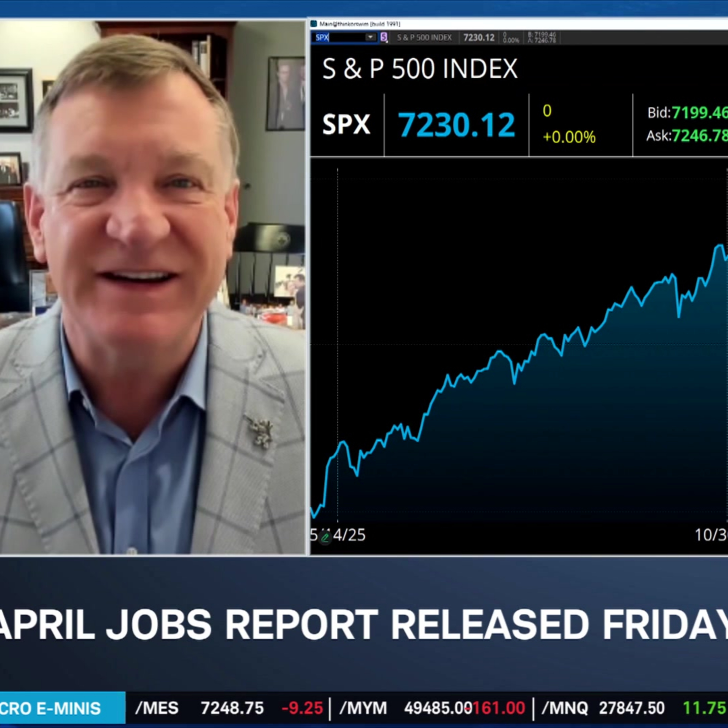Select the MICRO E-MINIS ticker category tab
The image size is (728, 728).
[x=62, y=708]
